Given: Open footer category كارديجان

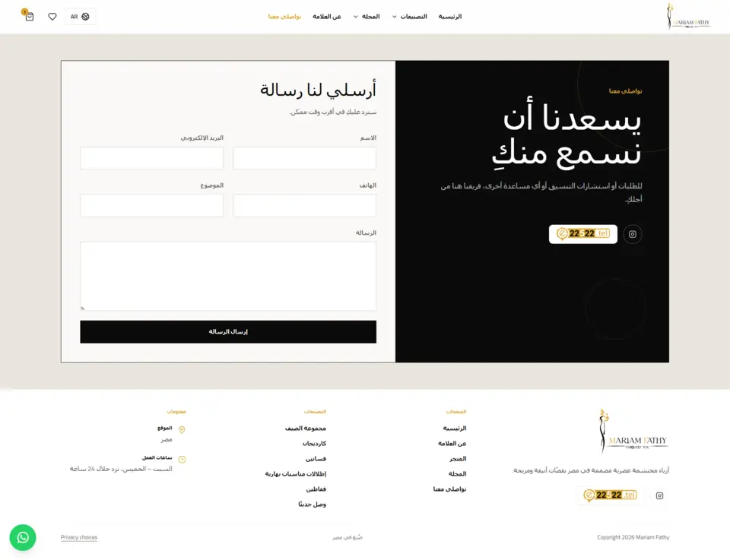Looking at the screenshot, I should click(314, 444).
